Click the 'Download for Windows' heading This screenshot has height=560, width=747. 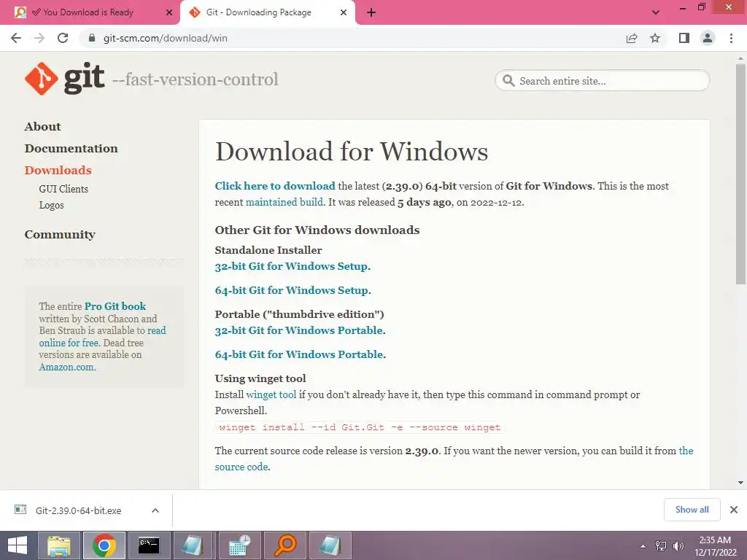click(x=352, y=152)
